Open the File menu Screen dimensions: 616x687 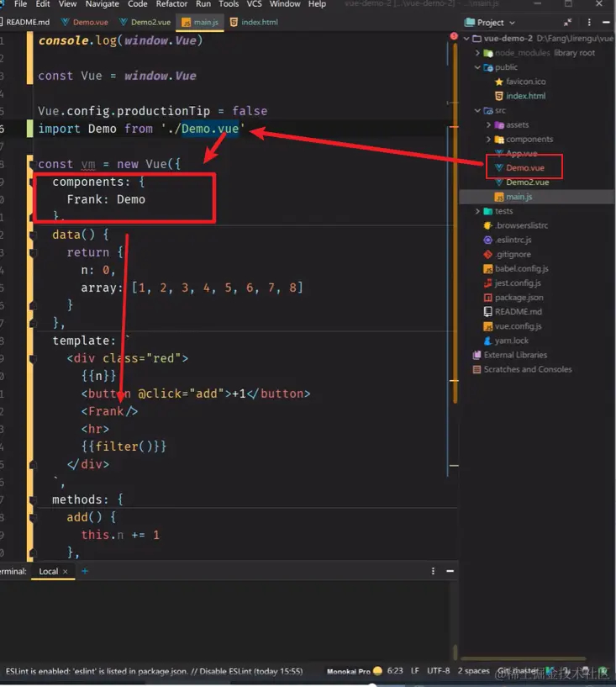tap(20, 4)
